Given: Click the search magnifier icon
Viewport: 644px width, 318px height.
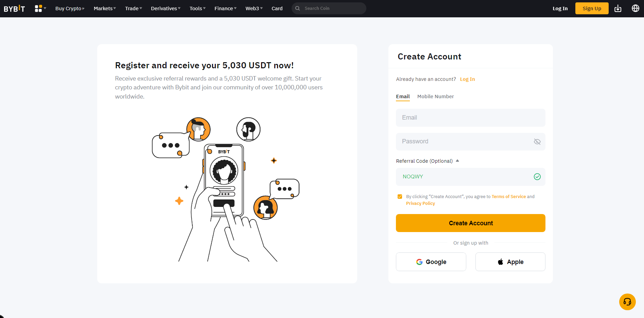Looking at the screenshot, I should 298,8.
